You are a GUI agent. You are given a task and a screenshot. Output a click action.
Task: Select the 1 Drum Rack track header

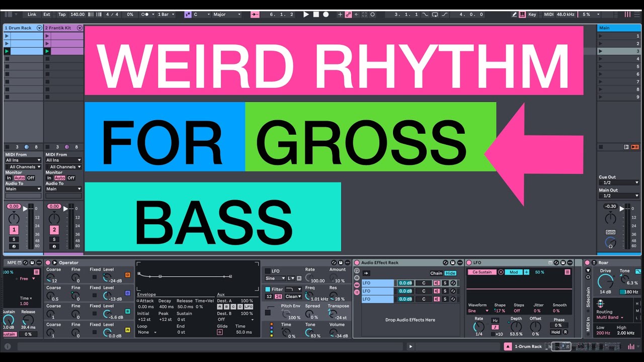click(x=23, y=28)
